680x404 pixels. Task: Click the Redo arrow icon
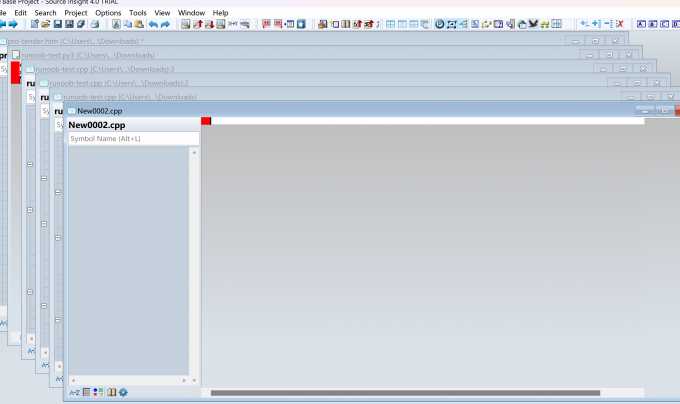[x=165, y=24]
